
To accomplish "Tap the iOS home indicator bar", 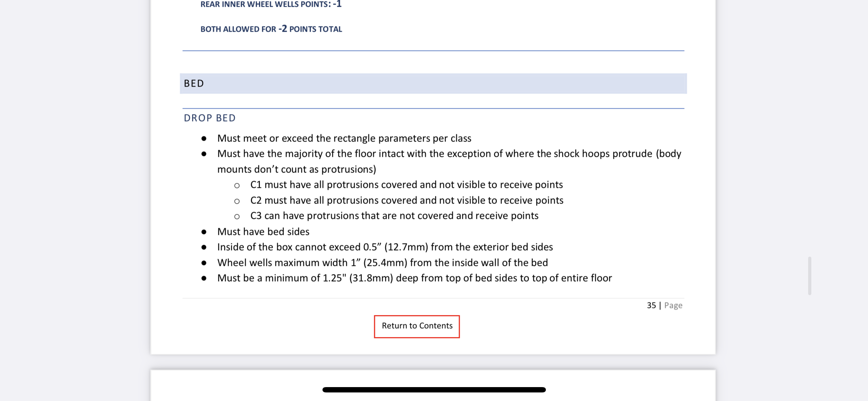I will (x=434, y=390).
